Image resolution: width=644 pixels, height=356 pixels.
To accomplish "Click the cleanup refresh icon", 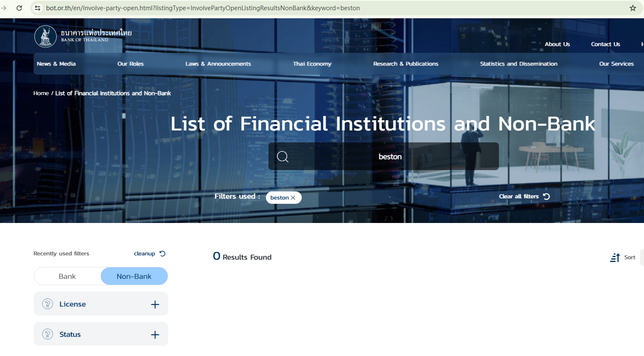I will (162, 254).
